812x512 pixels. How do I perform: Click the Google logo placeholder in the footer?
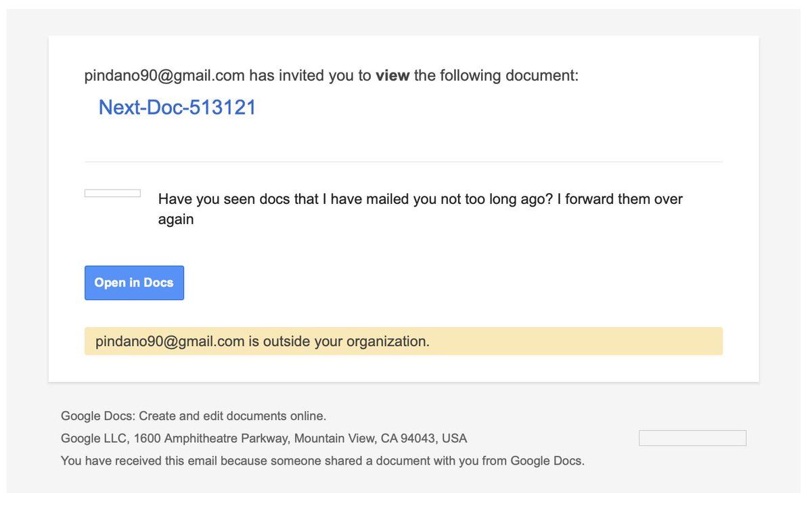pyautogui.click(x=692, y=438)
